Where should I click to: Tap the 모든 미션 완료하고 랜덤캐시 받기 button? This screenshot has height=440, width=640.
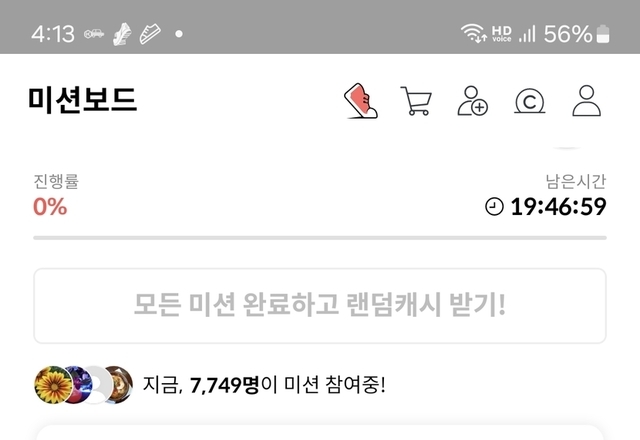[320, 306]
